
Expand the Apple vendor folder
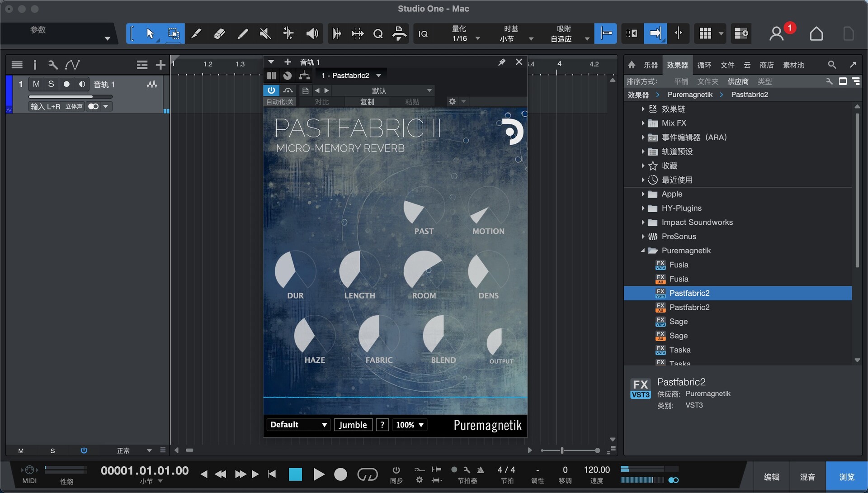coord(643,194)
